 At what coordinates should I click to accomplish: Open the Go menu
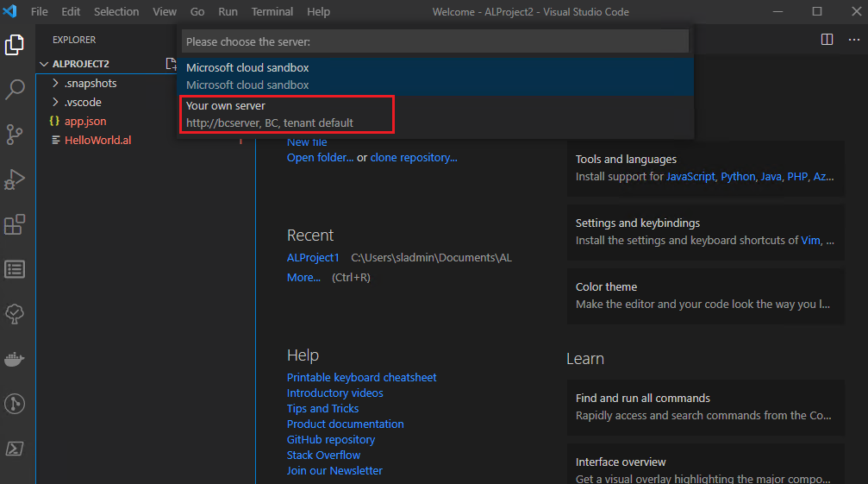[x=197, y=11]
